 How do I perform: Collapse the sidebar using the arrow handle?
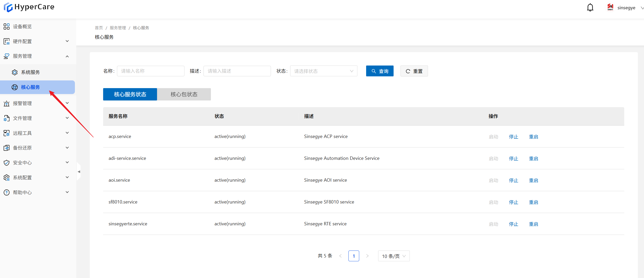(79, 171)
